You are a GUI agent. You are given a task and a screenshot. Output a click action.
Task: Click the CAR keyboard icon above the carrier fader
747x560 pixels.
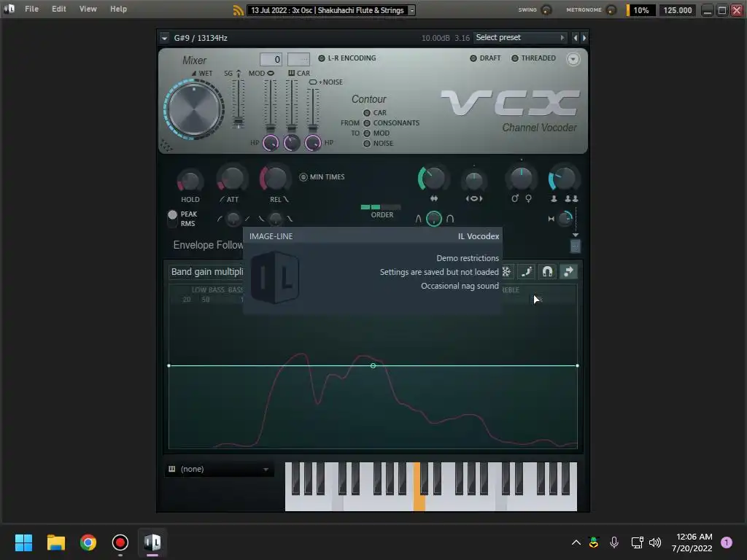pos(291,73)
